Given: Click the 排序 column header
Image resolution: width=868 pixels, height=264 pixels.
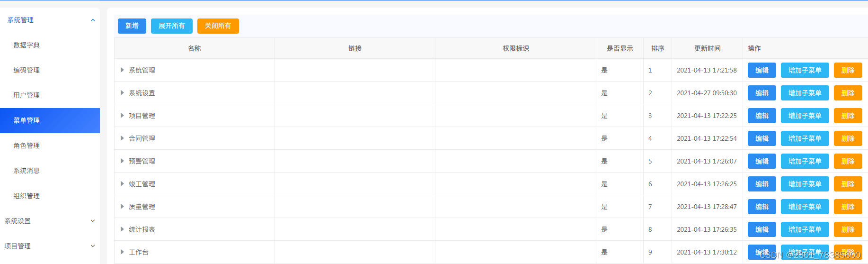Looking at the screenshot, I should pos(658,48).
